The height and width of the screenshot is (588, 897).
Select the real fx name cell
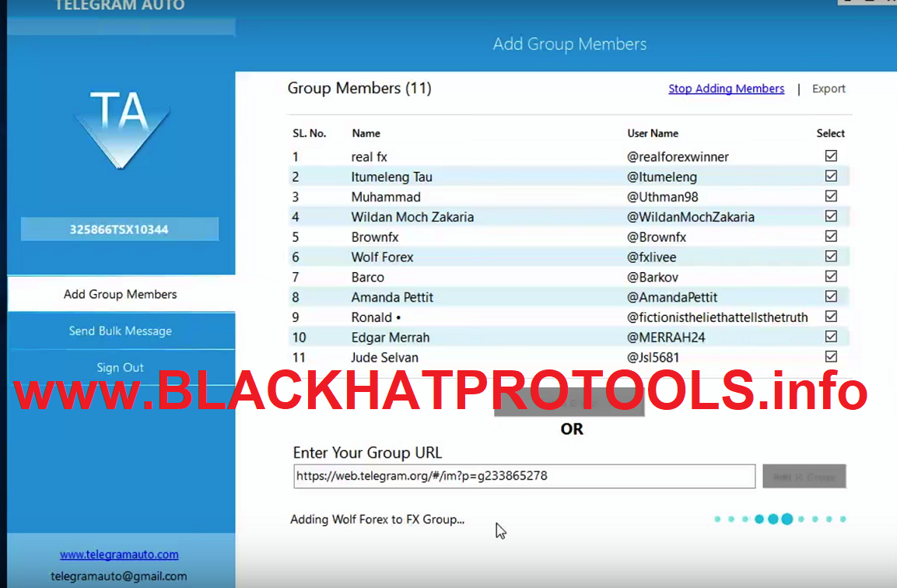coord(369,157)
